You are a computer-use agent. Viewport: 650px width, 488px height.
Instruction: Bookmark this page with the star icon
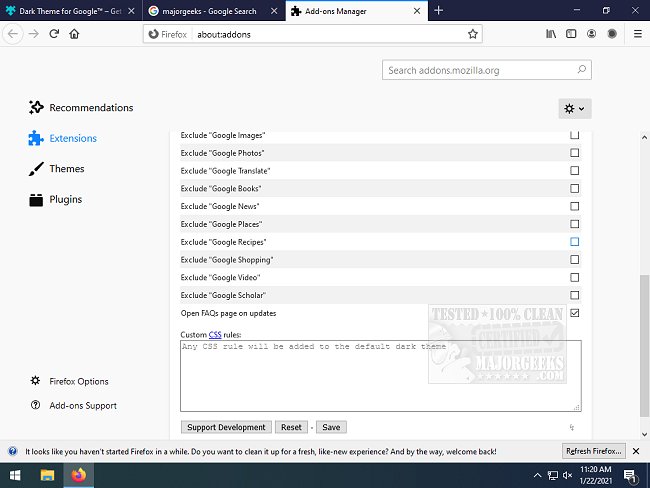tap(473, 34)
